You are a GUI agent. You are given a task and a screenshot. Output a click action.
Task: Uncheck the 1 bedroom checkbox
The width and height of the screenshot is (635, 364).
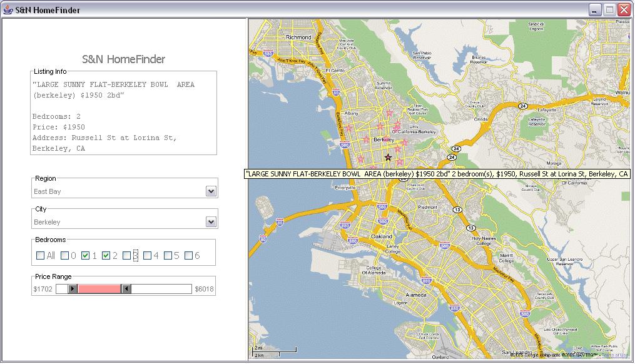[x=85, y=256]
